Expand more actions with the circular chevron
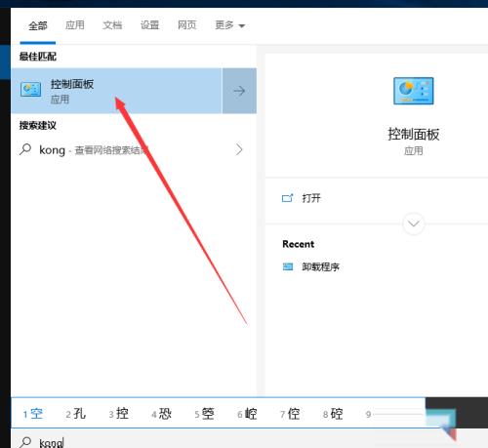This screenshot has width=488, height=448. pyautogui.click(x=414, y=224)
